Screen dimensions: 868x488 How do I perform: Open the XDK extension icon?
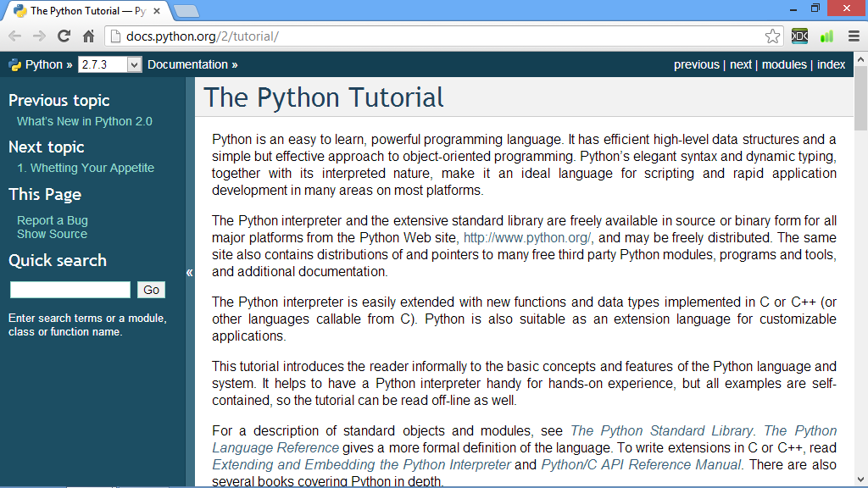[x=799, y=36]
